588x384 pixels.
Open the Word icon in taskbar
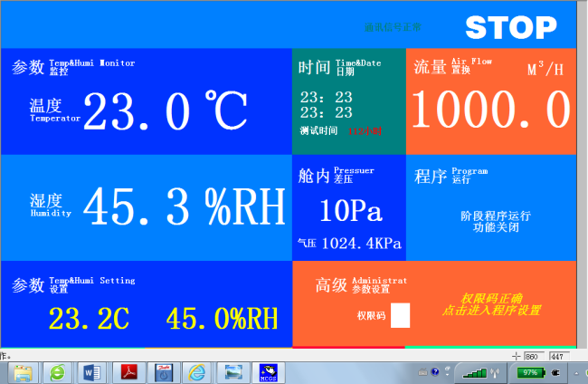coord(93,371)
